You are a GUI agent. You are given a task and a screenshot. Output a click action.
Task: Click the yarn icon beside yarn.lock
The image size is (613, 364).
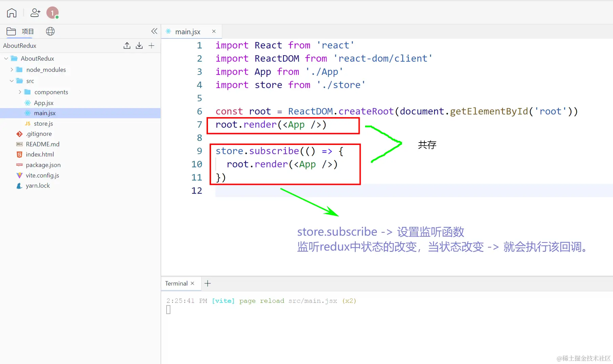click(20, 186)
